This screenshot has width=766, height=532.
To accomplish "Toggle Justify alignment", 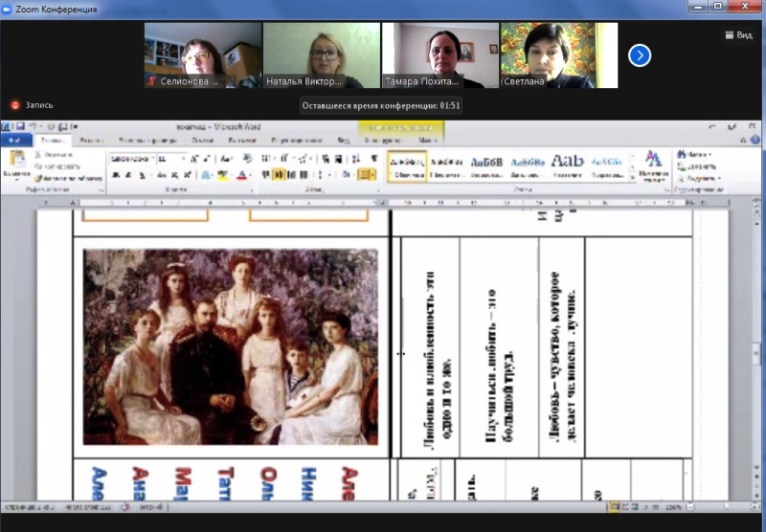I will click(x=304, y=175).
